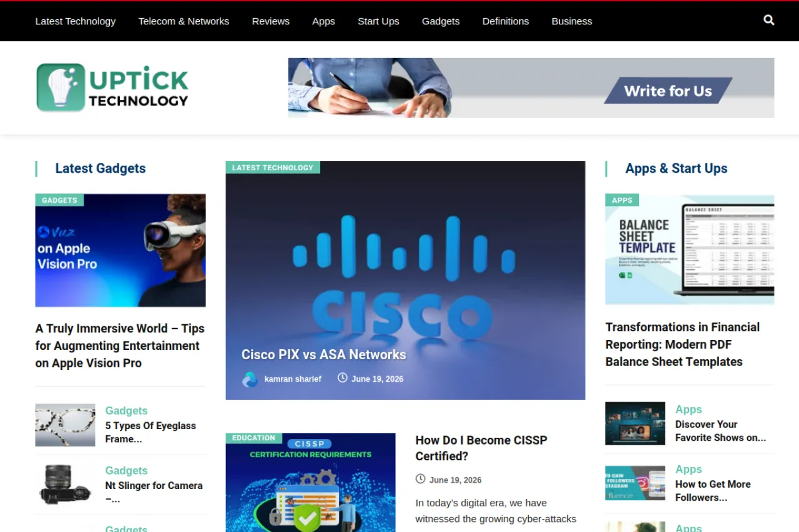
Task: Open How to Get More Followers thumbnail
Action: (x=635, y=483)
